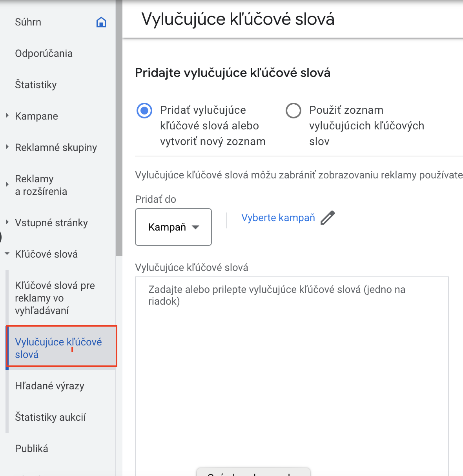
Task: Go to Štatistiky page
Action: (36, 85)
